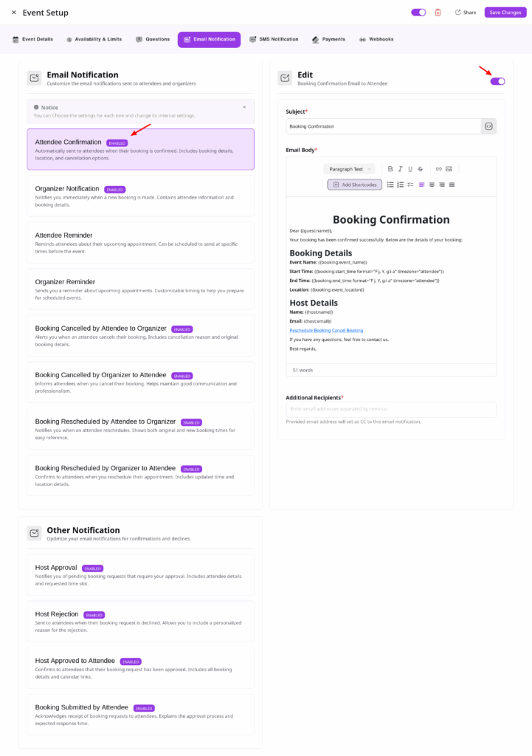This screenshot has width=532, height=756.
Task: Toggle the event status switch in header
Action: (x=418, y=13)
